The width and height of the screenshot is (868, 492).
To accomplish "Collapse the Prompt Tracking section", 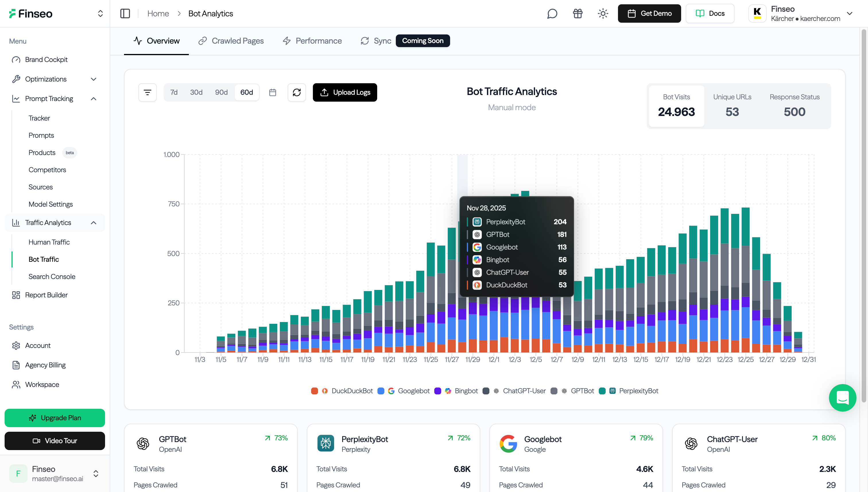I will [x=94, y=99].
